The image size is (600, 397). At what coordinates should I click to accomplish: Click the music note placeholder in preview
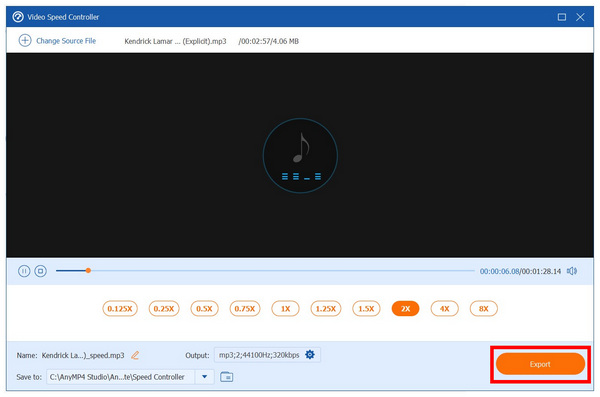coord(301,155)
